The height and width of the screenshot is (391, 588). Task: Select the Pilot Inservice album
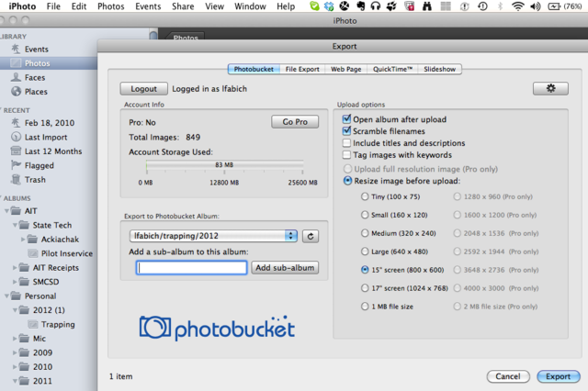(67, 253)
